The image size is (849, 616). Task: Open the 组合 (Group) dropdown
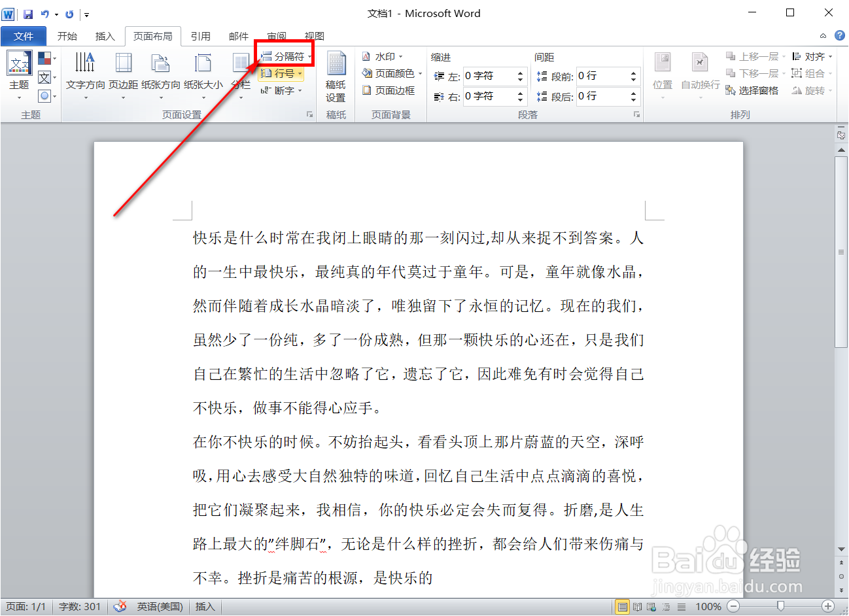[x=812, y=74]
